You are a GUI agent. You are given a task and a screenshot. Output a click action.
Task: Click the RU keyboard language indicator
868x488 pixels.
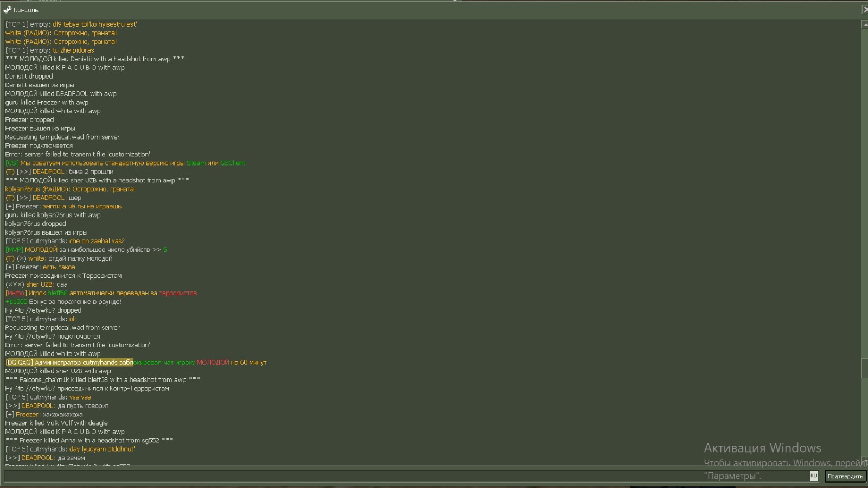pos(814,476)
